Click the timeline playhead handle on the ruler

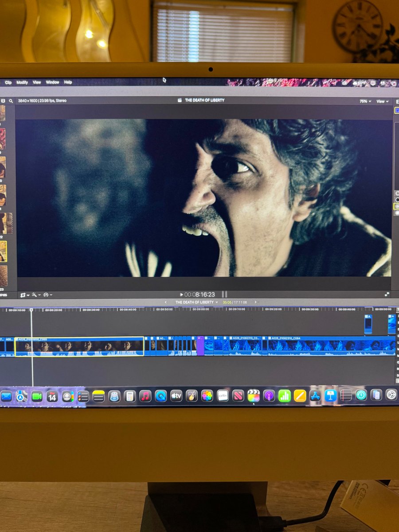pos(31,310)
